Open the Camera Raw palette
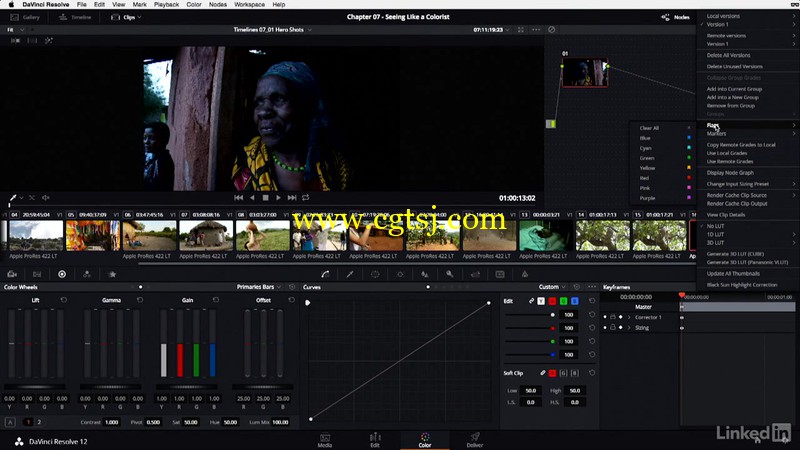The height and width of the screenshot is (450, 800). click(x=12, y=274)
